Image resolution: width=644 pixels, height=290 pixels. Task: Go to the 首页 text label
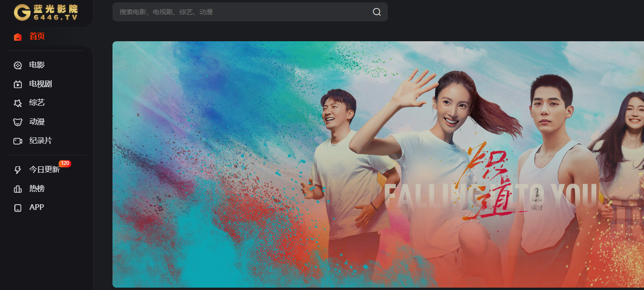(37, 36)
